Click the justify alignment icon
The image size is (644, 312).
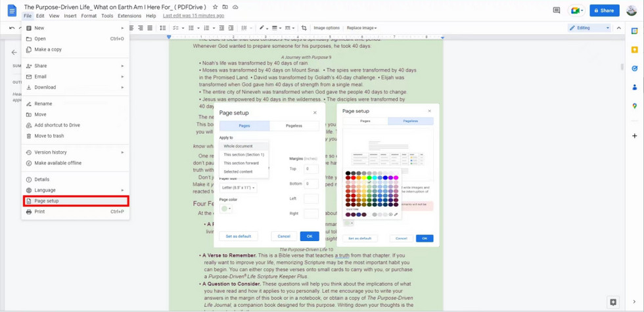click(150, 28)
